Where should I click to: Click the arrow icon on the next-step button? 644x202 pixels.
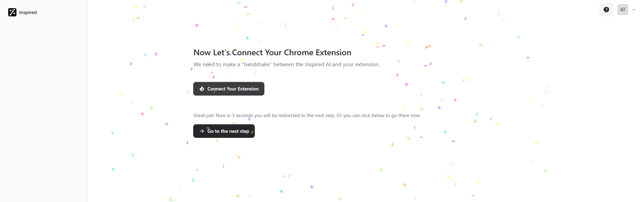(202, 131)
